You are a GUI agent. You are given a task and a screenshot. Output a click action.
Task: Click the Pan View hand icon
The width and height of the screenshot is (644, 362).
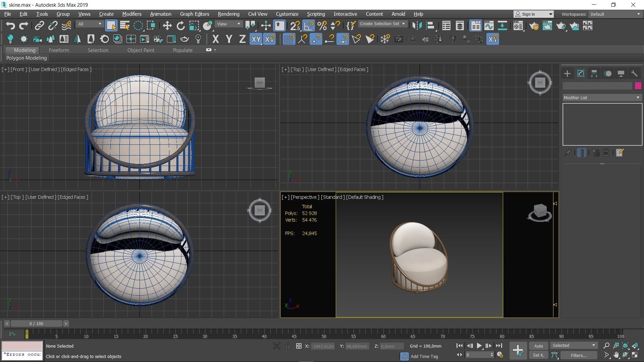[x=616, y=355]
